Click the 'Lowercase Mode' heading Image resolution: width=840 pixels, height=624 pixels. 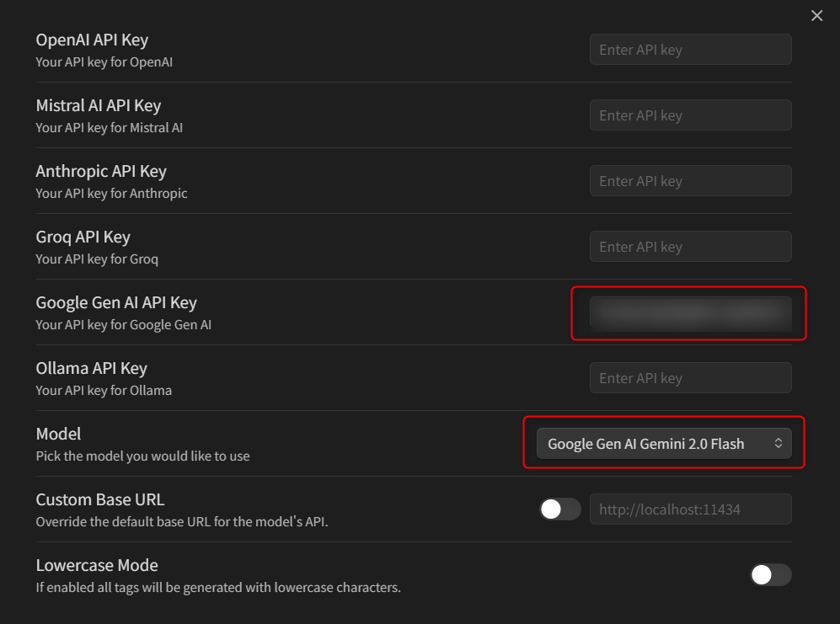tap(97, 565)
